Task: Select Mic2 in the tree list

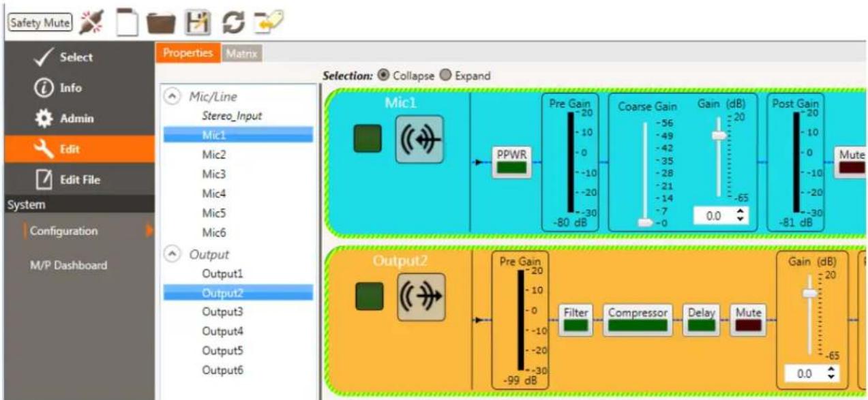Action: (213, 155)
